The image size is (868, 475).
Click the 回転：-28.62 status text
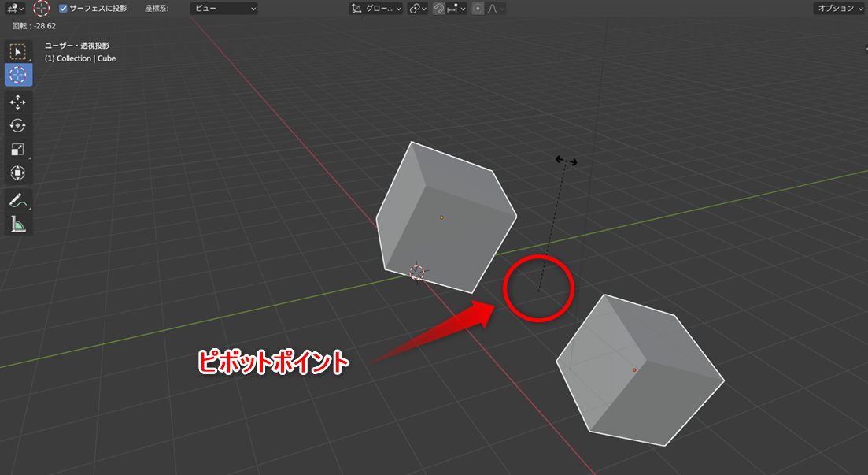tap(34, 25)
